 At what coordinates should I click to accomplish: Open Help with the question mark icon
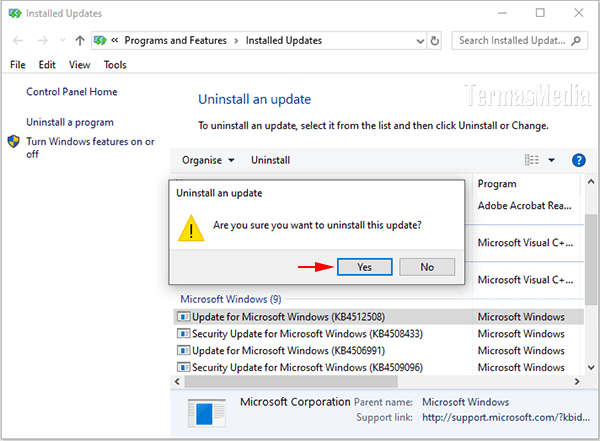[x=578, y=160]
